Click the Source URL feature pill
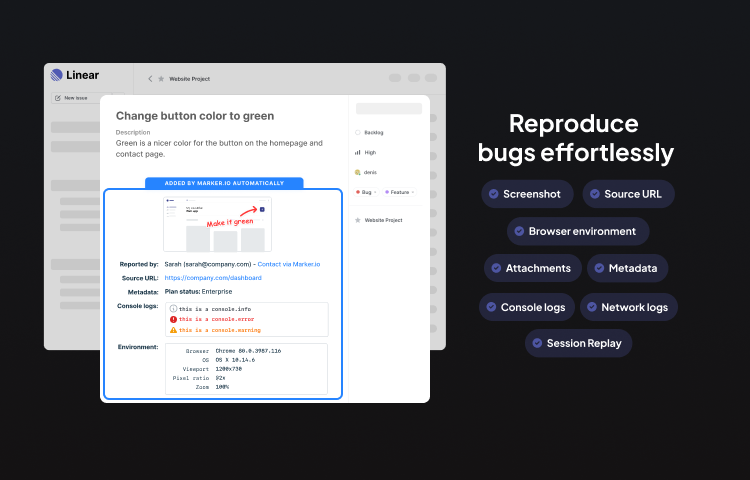 tap(629, 194)
